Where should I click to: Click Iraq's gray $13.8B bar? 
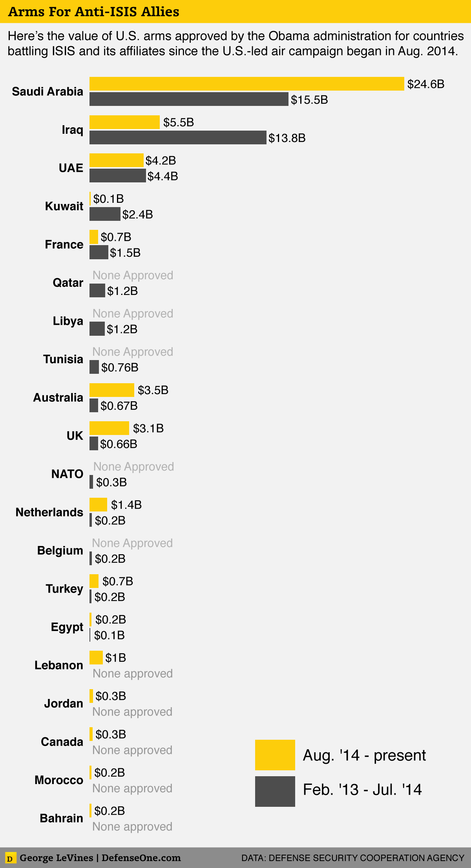pos(178,138)
